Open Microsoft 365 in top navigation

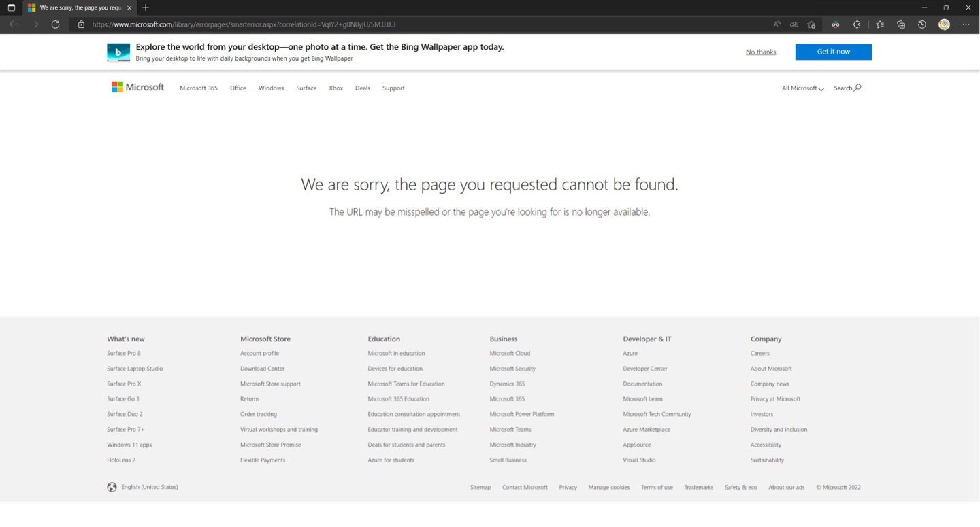[x=199, y=88]
